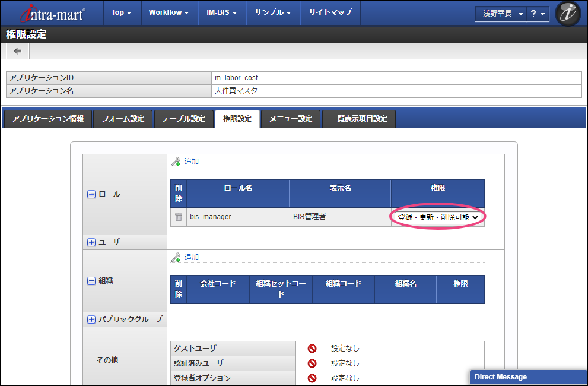
Task: Open the 浅野幸長 user menu
Action: click(x=500, y=14)
